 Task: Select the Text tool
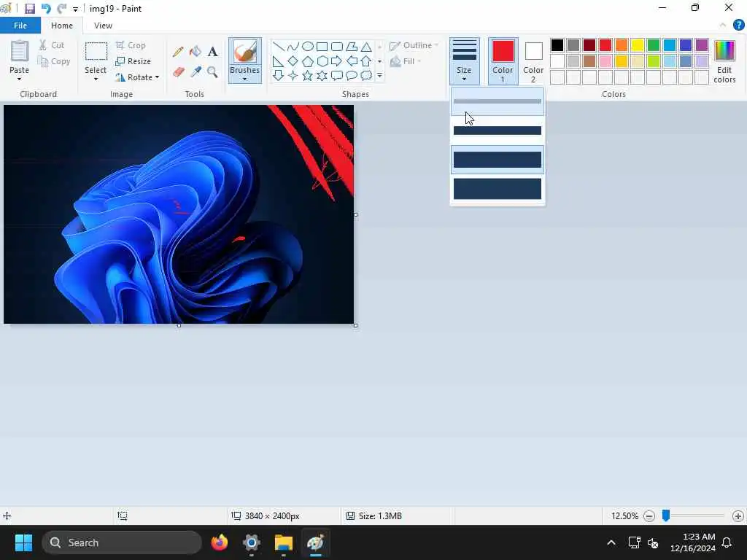[x=212, y=52]
